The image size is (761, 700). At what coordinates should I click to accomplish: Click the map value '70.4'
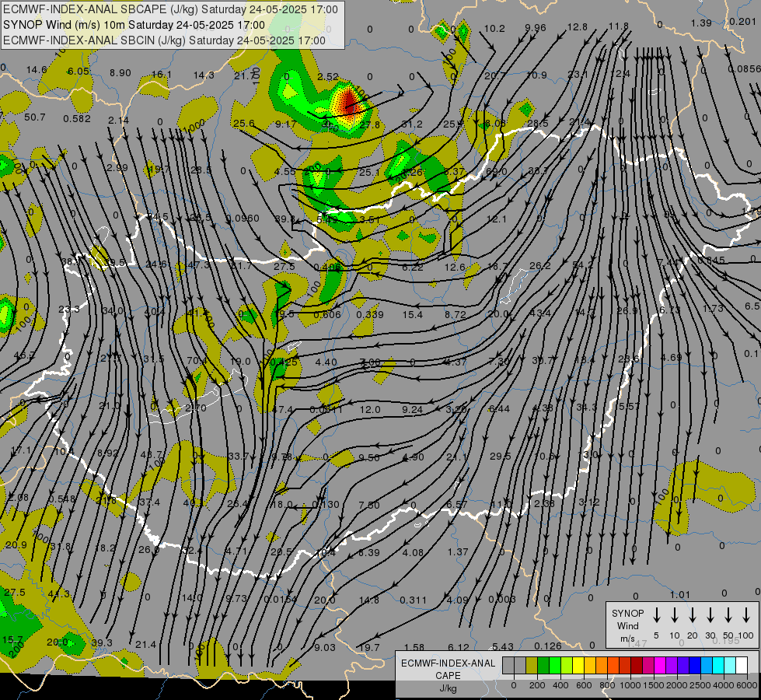click(x=197, y=360)
